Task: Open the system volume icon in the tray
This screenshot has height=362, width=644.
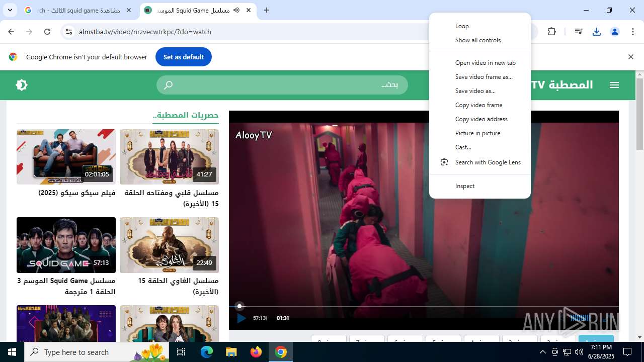Action: tap(579, 352)
